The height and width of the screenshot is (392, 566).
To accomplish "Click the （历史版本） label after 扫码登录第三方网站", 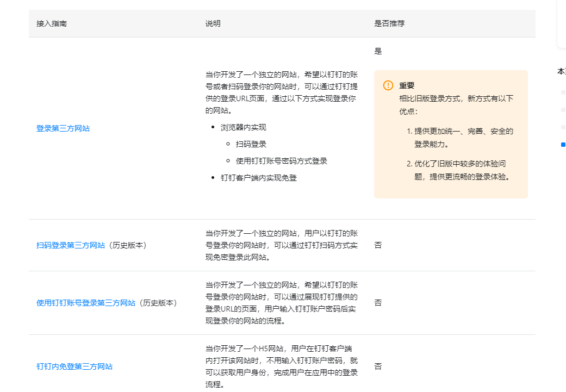I will click(128, 245).
